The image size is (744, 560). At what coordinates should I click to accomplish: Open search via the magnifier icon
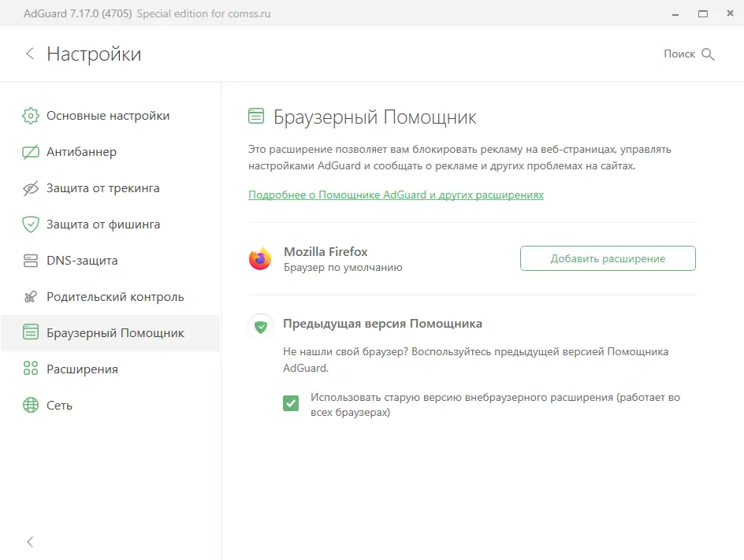[708, 54]
